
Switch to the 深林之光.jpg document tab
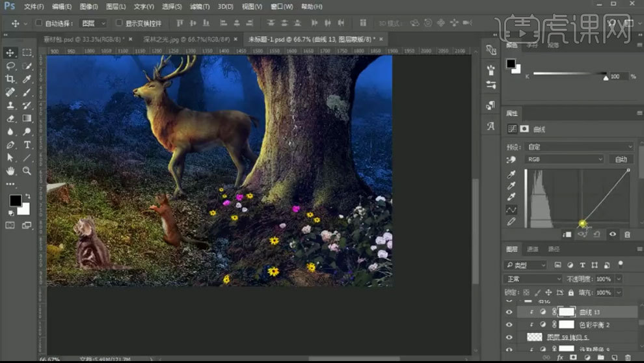(187, 40)
